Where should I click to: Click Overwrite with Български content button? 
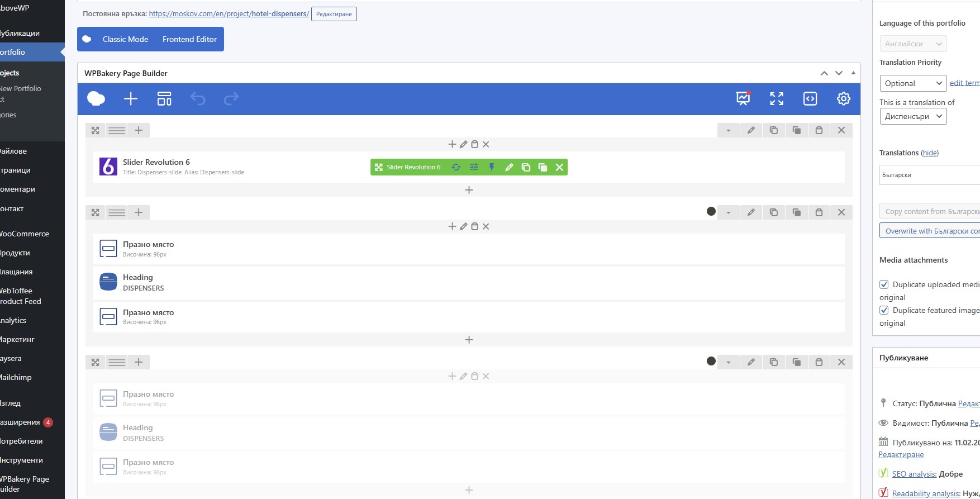click(930, 231)
